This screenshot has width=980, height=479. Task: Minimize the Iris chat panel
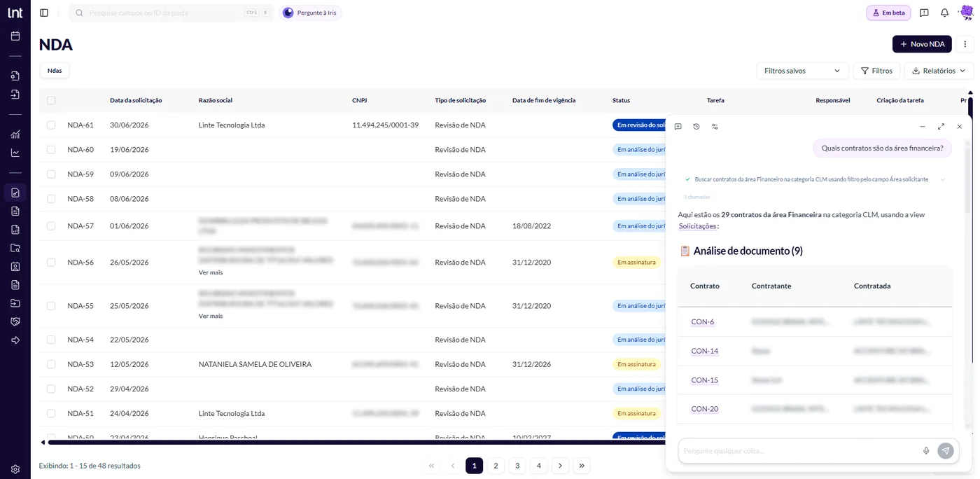(923, 127)
